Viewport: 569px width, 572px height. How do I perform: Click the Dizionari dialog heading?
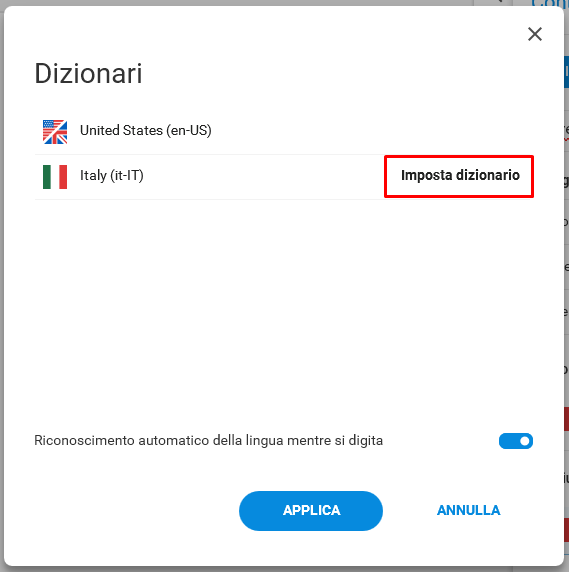pyautogui.click(x=88, y=73)
